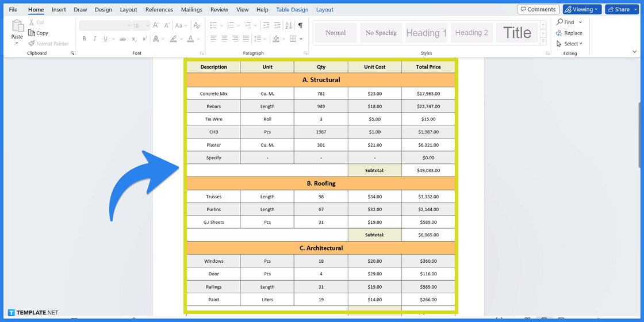Click the Line and Paragraph Spacing icon
This screenshot has width=644, height=322.
(258, 39)
